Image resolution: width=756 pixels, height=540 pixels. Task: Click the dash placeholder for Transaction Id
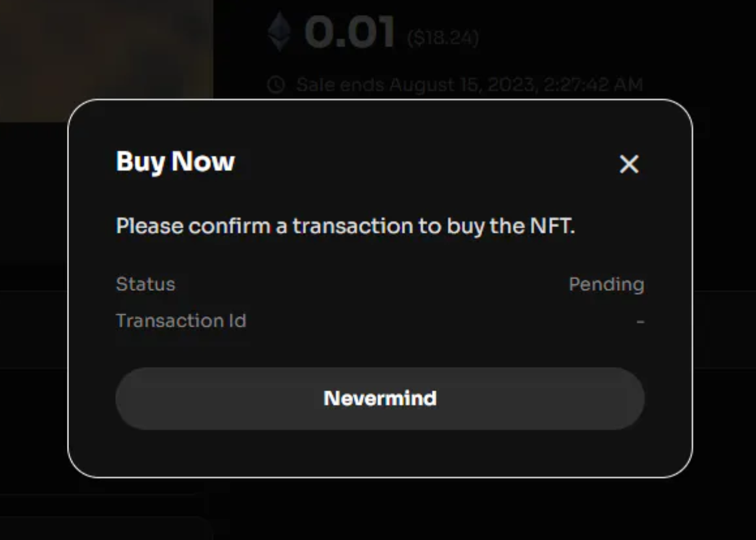[640, 321]
